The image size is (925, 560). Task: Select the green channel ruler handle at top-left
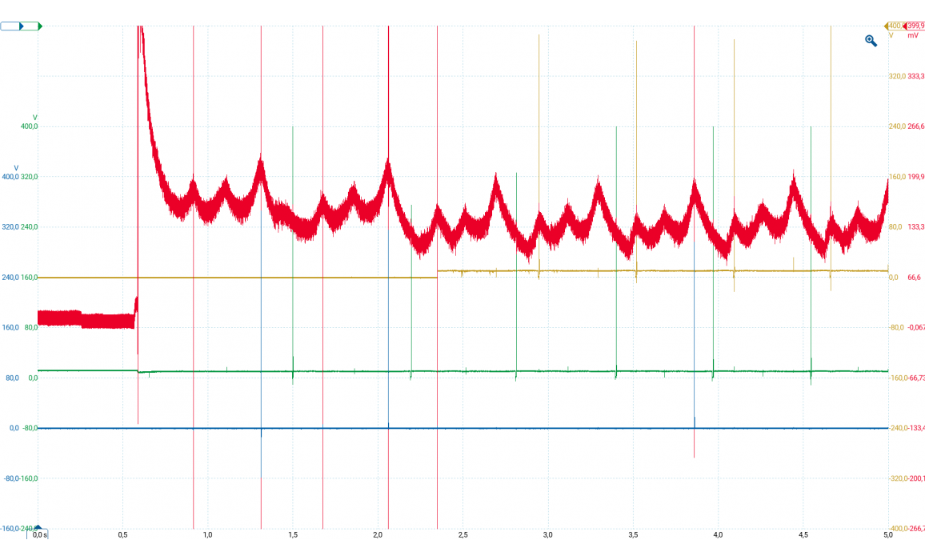38,26
